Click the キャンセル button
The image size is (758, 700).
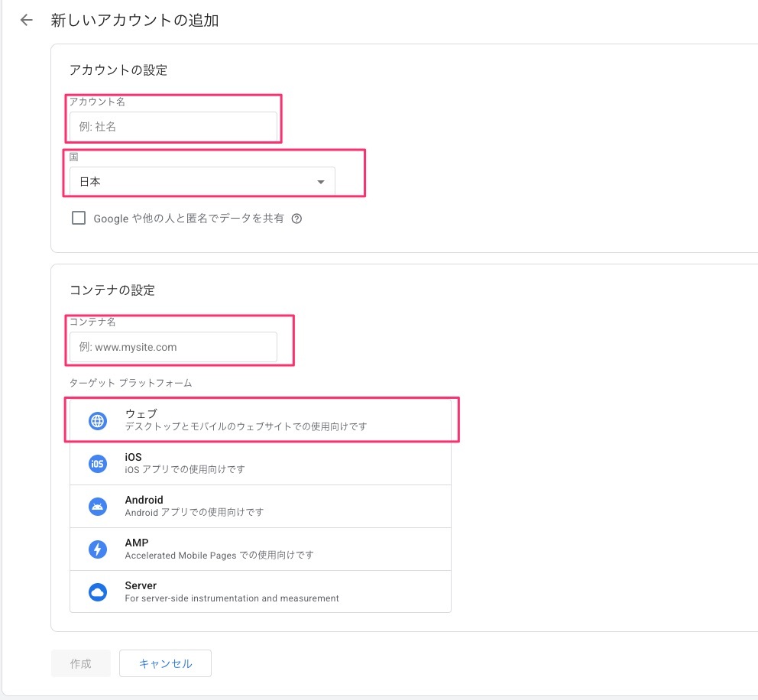tap(165, 663)
